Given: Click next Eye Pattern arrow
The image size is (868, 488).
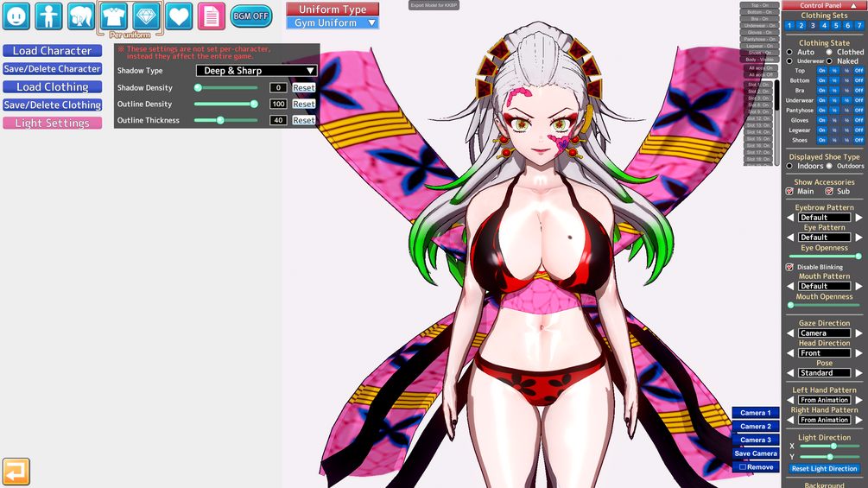Looking at the screenshot, I should pyautogui.click(x=858, y=238).
